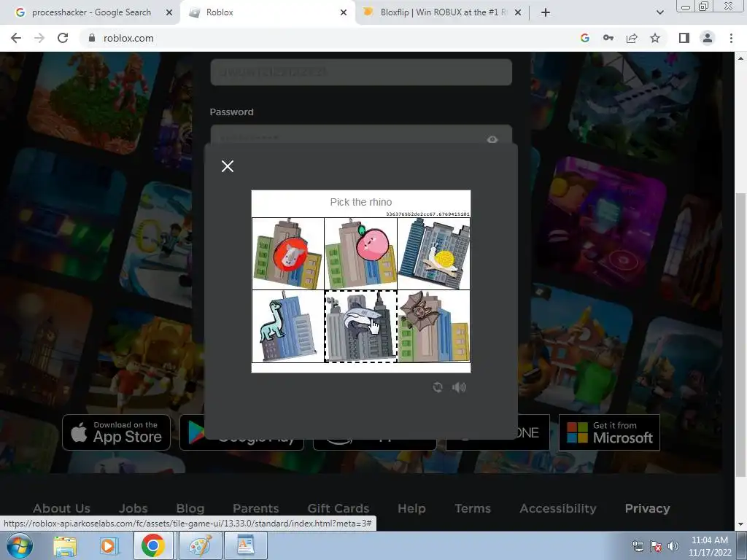Open the Terms footer link
This screenshot has width=747, height=560.
pos(473,508)
